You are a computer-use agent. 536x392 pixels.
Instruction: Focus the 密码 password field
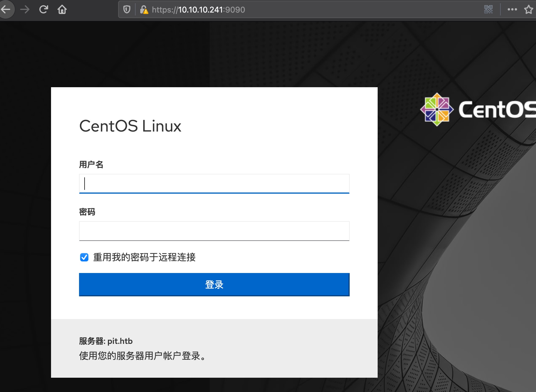tap(214, 231)
